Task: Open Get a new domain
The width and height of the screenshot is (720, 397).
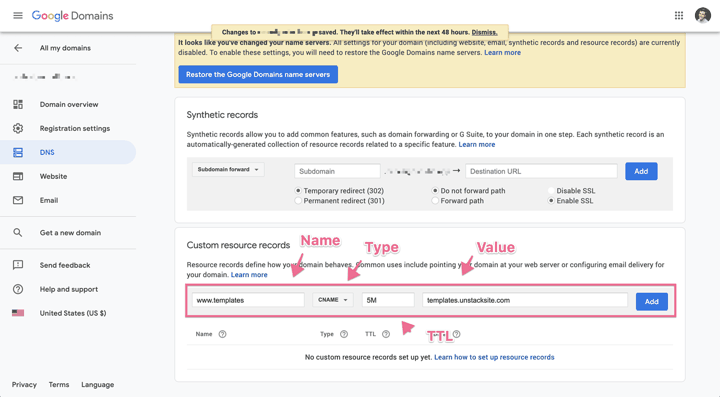Action: [70, 233]
